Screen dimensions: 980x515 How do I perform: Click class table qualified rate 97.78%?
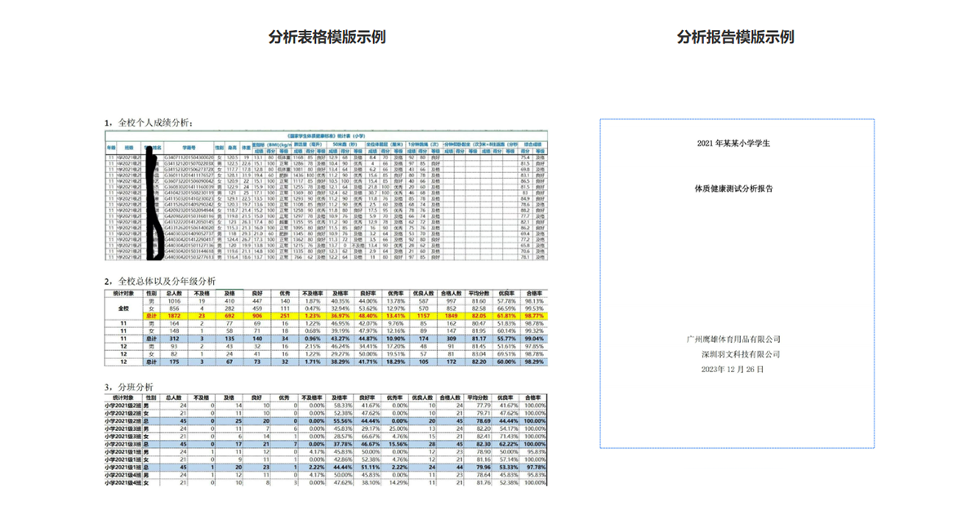click(534, 467)
